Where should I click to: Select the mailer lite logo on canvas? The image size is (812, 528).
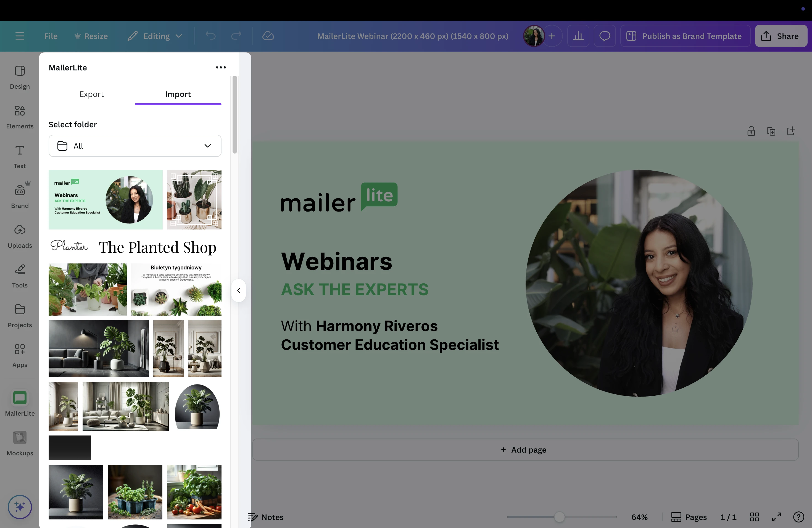click(x=339, y=197)
